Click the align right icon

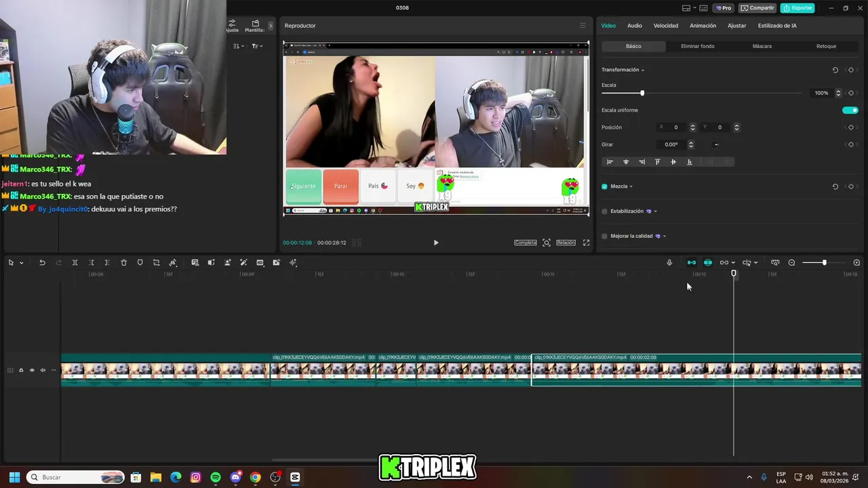(642, 162)
